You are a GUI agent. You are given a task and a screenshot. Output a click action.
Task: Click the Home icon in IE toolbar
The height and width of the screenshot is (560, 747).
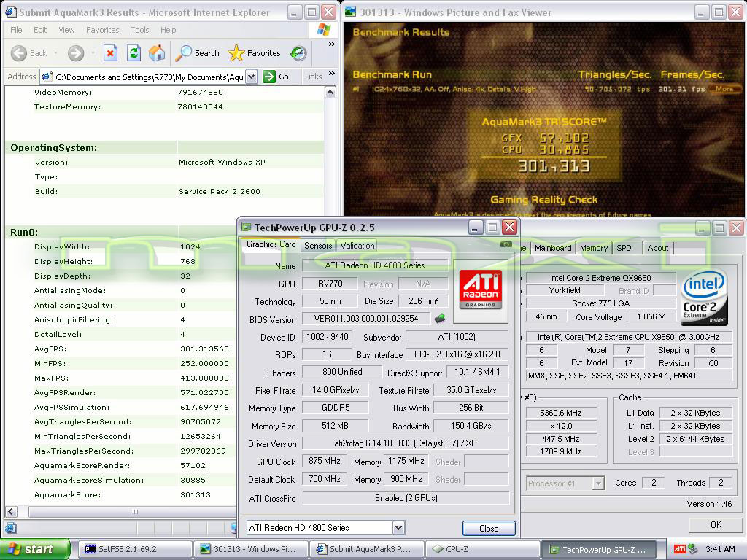pos(157,52)
